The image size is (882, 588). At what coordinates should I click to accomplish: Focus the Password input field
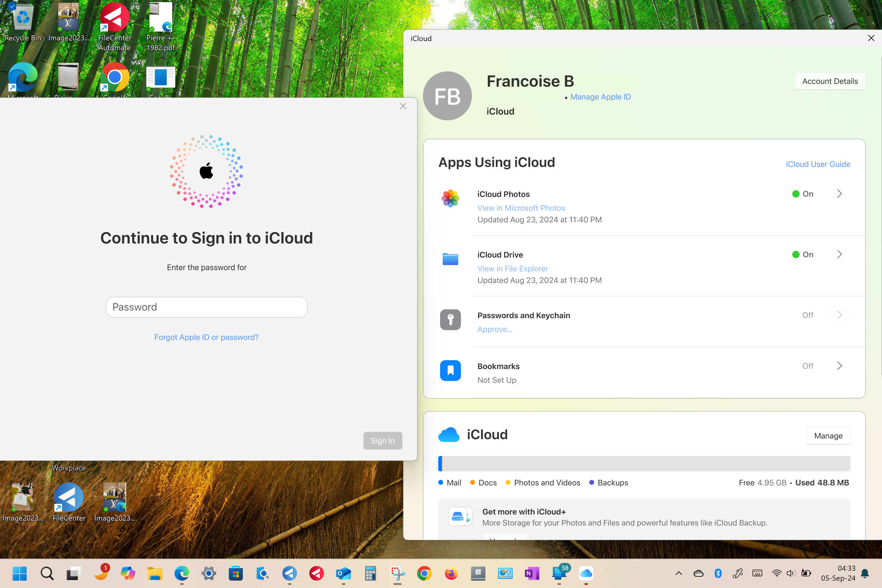coord(206,307)
